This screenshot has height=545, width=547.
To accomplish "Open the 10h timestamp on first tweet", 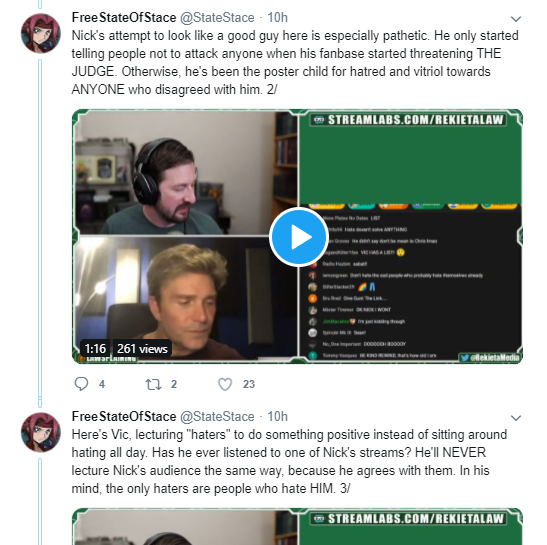I will click(277, 17).
